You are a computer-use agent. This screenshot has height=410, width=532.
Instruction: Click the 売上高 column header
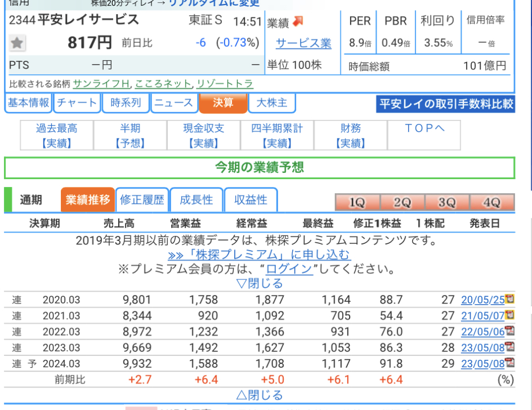pyautogui.click(x=119, y=224)
